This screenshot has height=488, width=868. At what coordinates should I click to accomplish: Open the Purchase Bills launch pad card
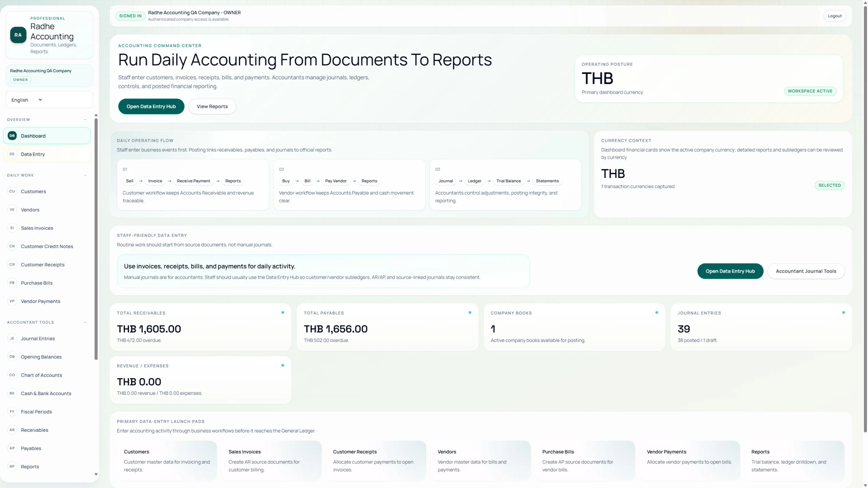point(585,461)
